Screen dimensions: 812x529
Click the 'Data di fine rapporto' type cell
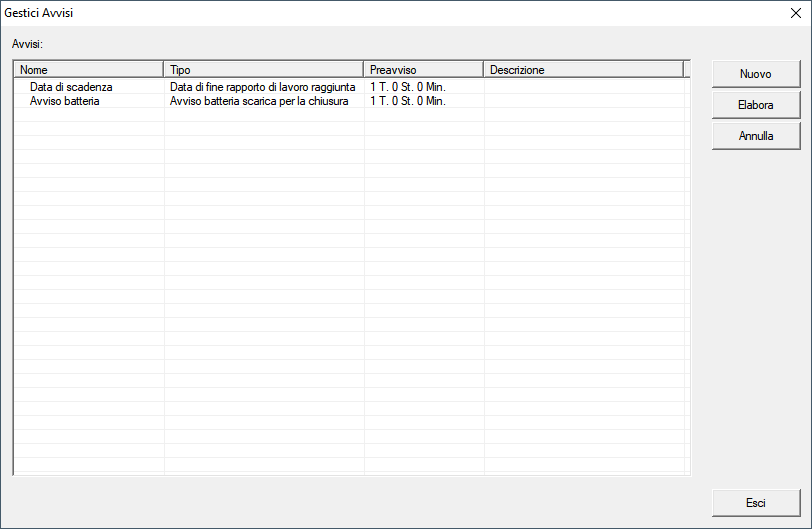click(x=262, y=87)
